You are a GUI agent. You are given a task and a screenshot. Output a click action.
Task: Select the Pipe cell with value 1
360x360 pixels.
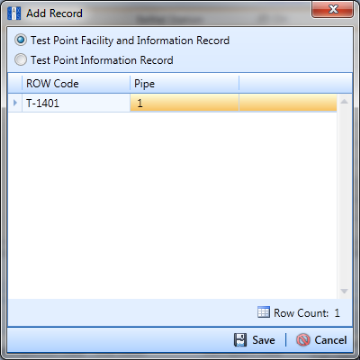click(x=184, y=103)
